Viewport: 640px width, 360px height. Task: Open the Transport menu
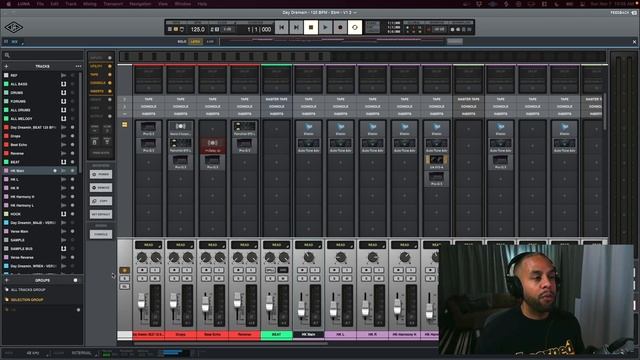pos(113,4)
